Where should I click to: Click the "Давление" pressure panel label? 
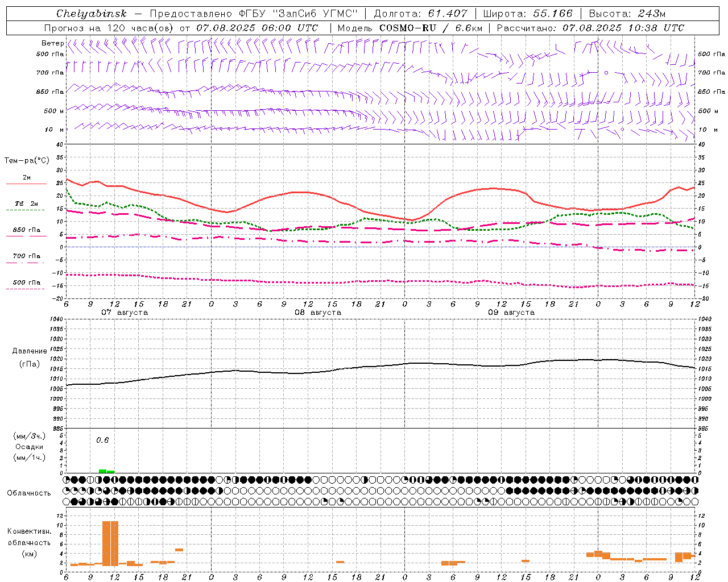click(x=30, y=351)
